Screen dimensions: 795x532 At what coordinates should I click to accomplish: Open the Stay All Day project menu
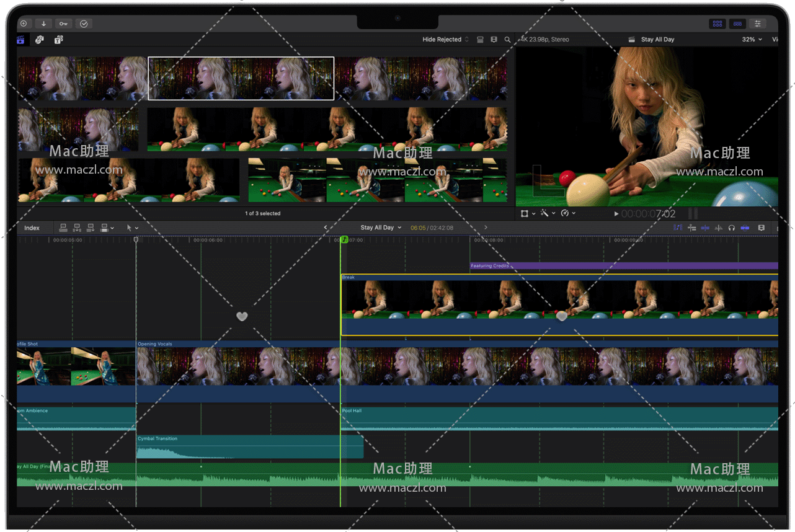click(381, 228)
